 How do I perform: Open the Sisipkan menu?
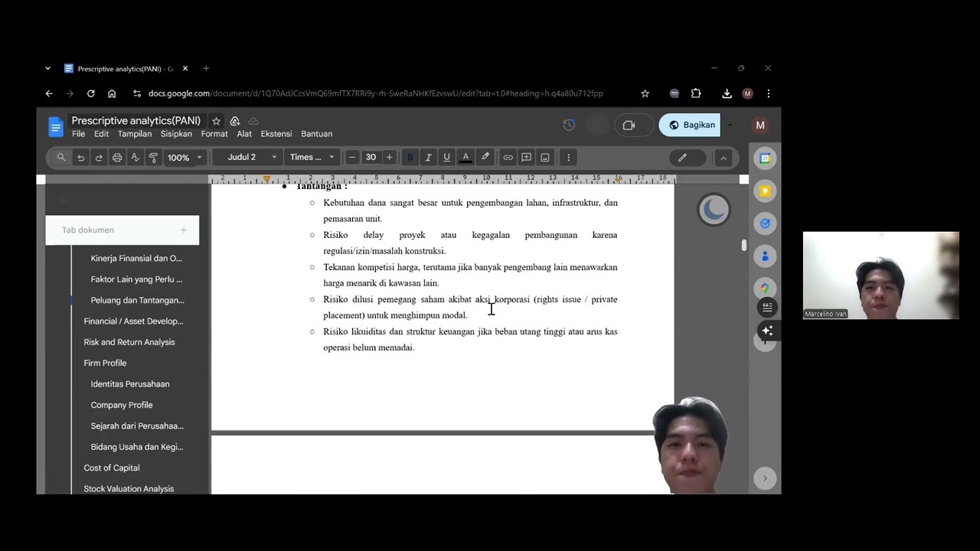pos(176,134)
